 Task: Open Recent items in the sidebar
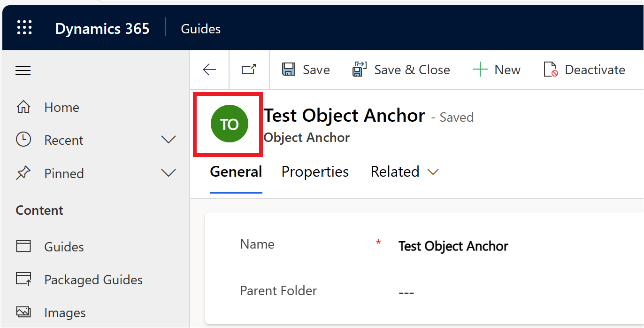tap(63, 141)
